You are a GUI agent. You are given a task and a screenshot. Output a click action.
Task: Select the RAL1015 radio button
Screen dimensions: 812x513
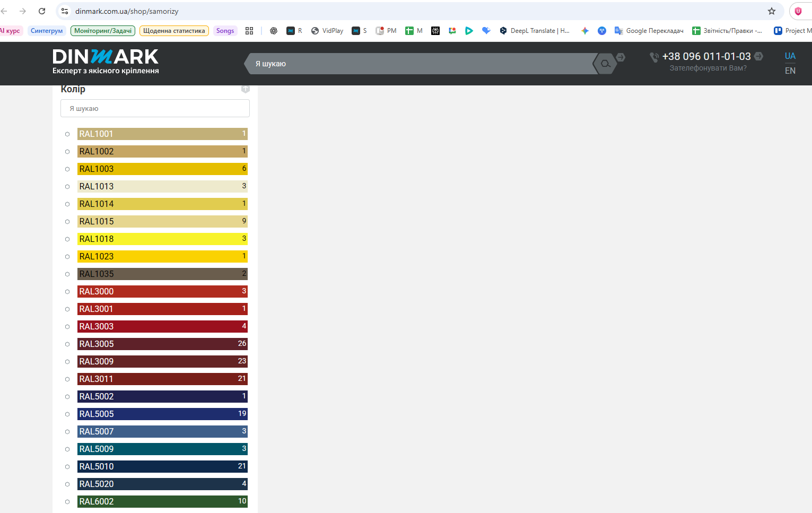67,222
